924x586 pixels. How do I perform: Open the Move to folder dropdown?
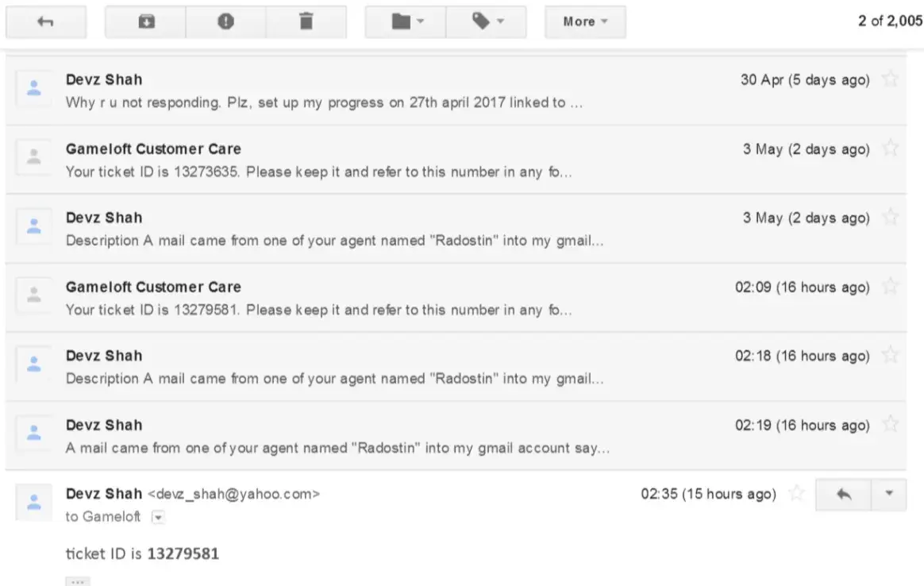click(x=406, y=22)
